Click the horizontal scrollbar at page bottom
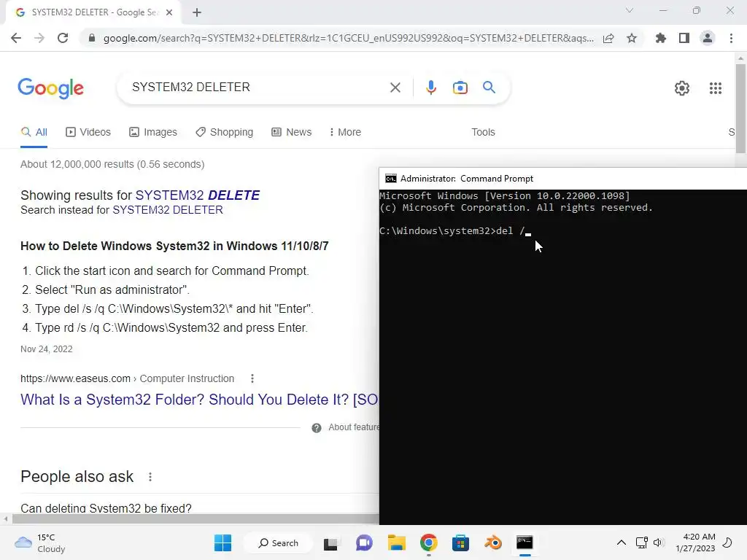Screen dimensions: 747x560 tap(196, 519)
